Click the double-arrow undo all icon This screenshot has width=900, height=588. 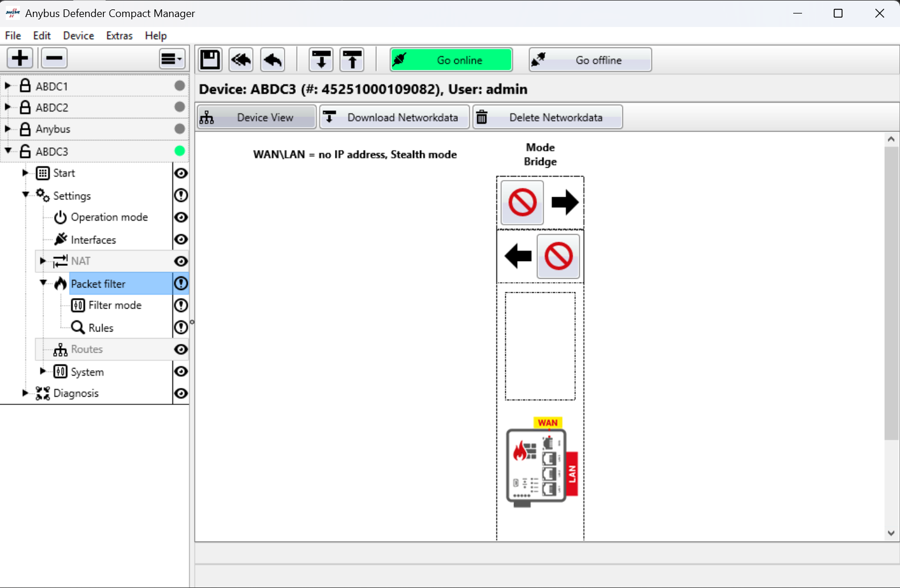click(x=241, y=60)
